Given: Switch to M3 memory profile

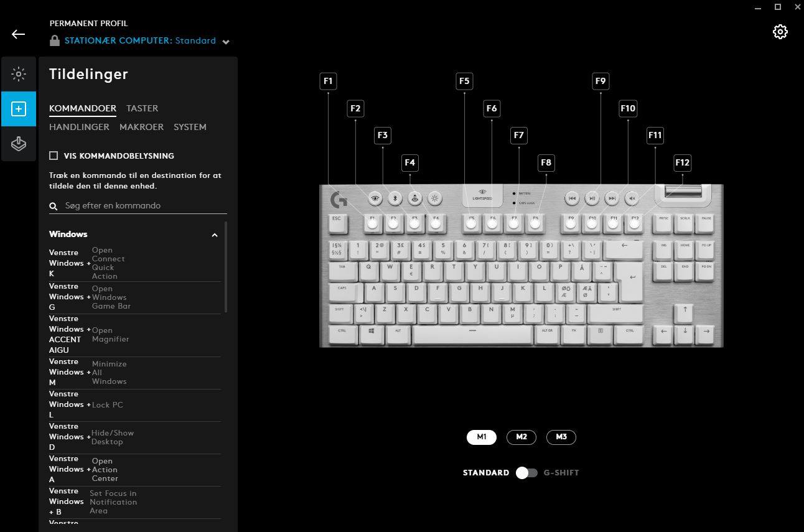Looking at the screenshot, I should [561, 437].
